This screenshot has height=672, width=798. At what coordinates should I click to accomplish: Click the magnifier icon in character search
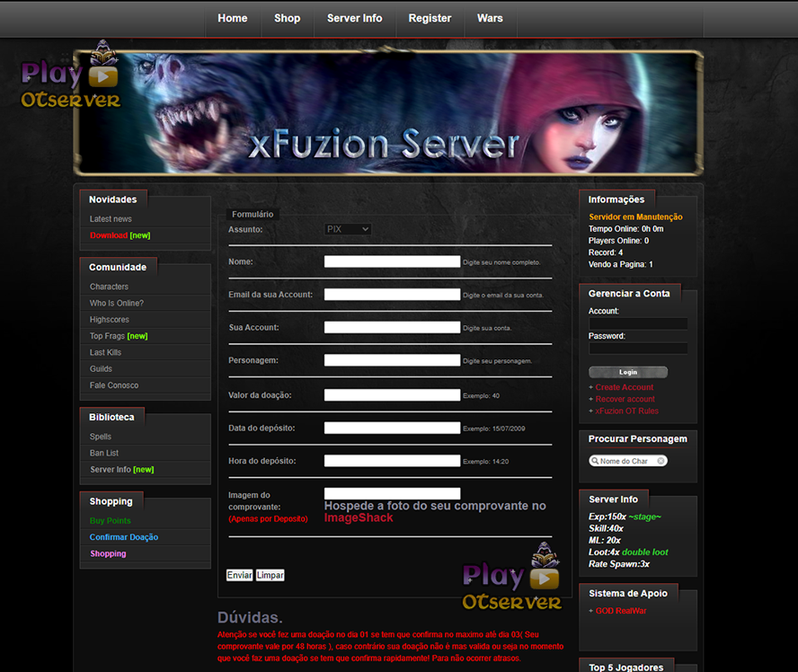tap(594, 461)
